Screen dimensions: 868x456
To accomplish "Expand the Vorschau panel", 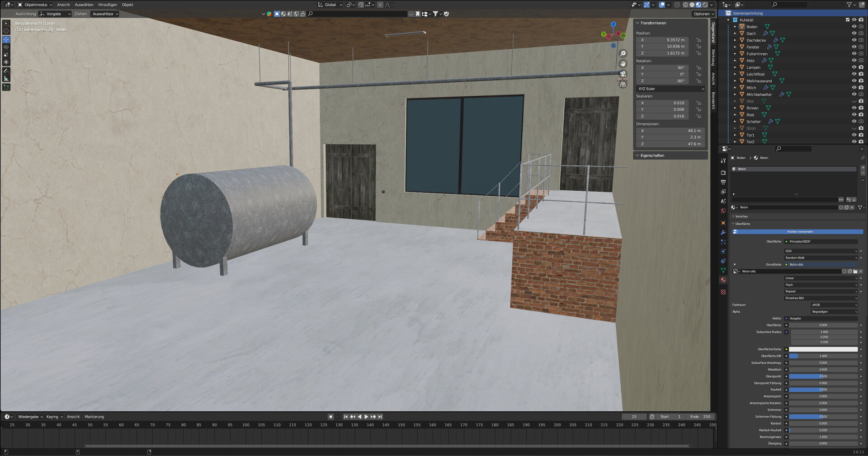I will (741, 216).
